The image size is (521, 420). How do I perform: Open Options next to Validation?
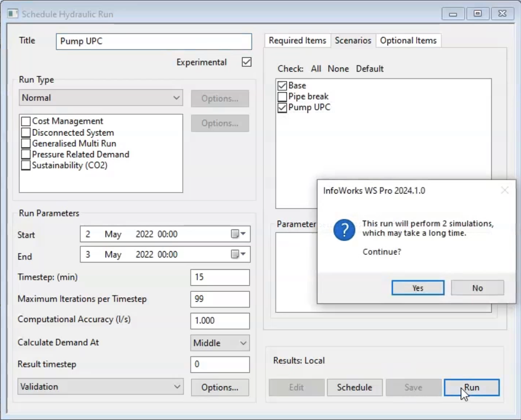tap(220, 387)
